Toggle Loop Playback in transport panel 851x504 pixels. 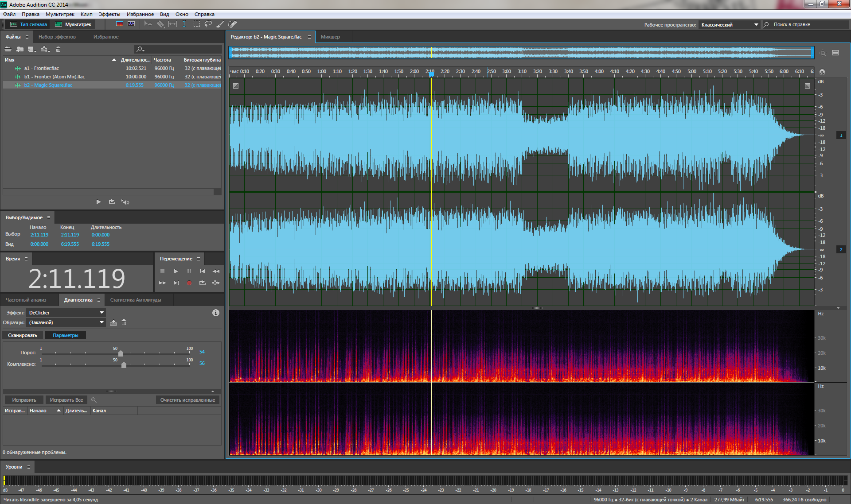[x=203, y=283]
